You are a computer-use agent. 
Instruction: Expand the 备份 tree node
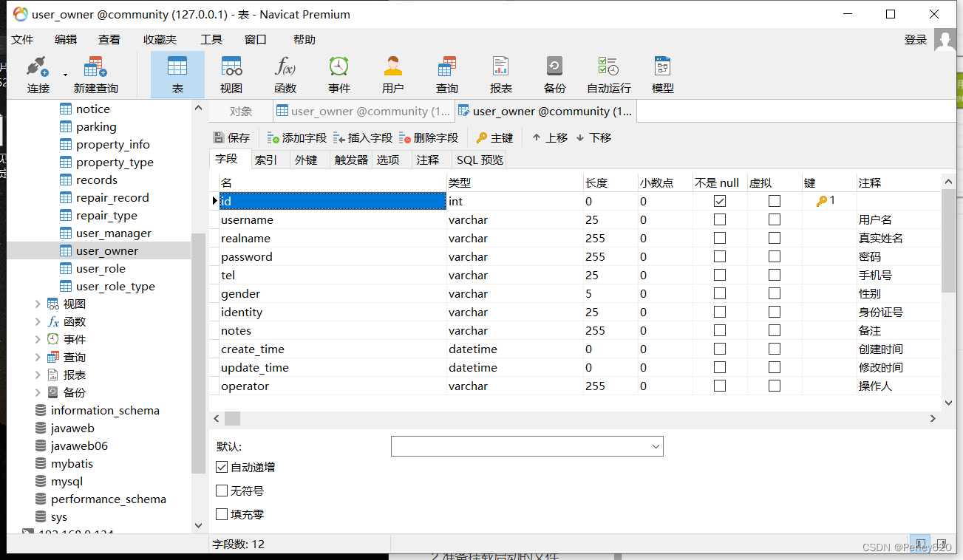[x=38, y=393]
